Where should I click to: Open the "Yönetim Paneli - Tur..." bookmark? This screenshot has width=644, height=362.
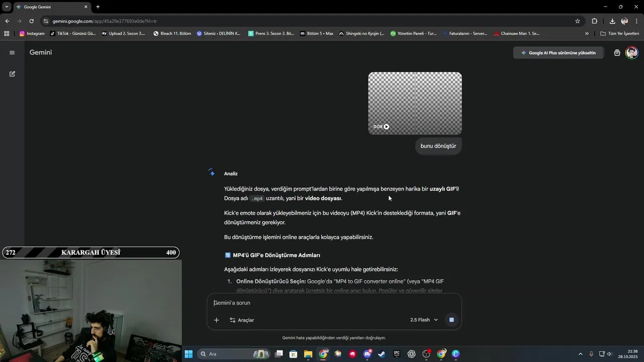[414, 34]
